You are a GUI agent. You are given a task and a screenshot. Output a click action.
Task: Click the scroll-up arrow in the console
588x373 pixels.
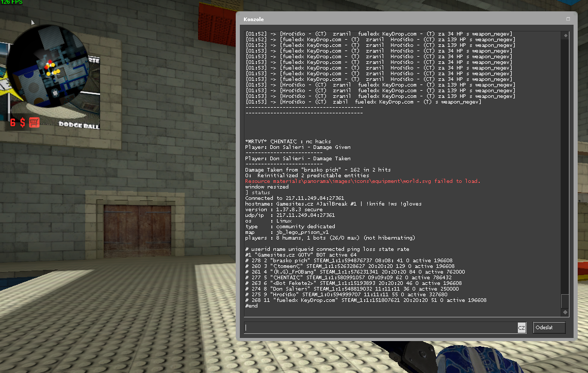click(x=565, y=36)
